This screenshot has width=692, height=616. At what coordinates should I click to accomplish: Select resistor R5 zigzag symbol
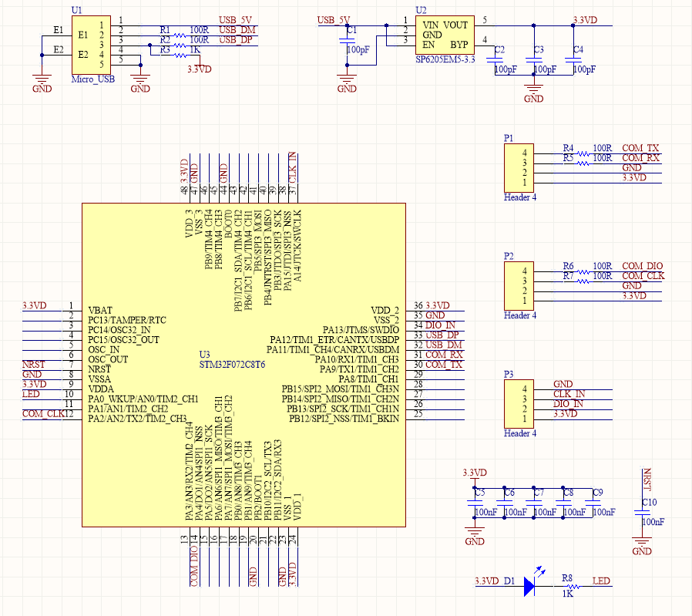583,163
